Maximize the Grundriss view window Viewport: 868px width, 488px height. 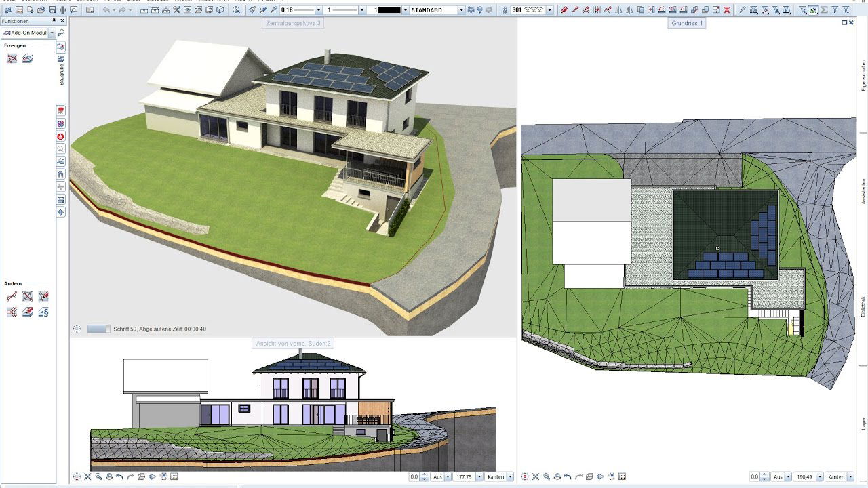coord(845,22)
